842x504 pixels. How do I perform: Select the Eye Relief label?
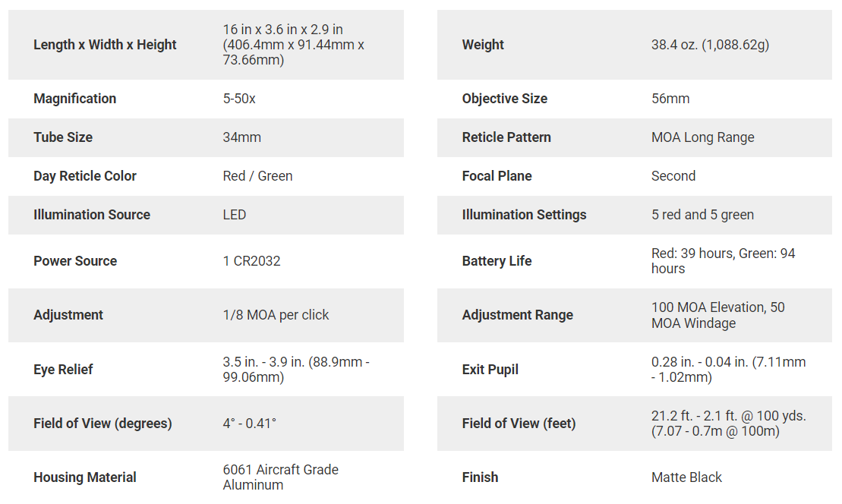63,370
